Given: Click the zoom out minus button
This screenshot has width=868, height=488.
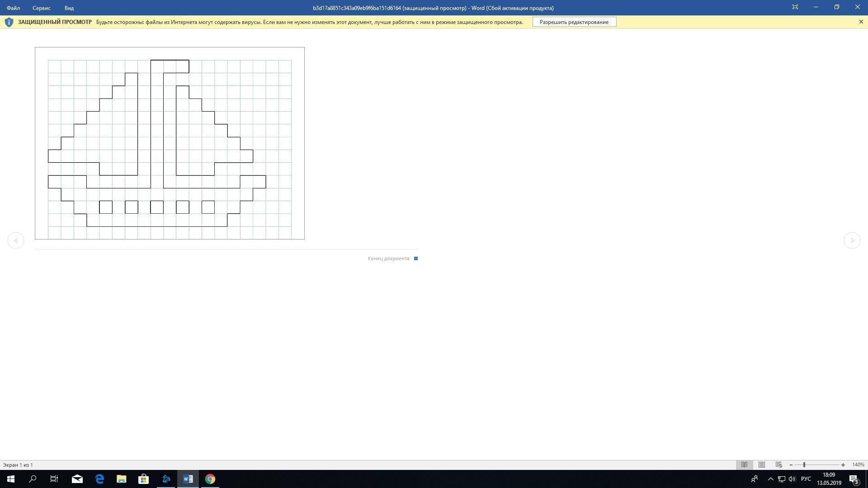Looking at the screenshot, I should click(x=791, y=465).
